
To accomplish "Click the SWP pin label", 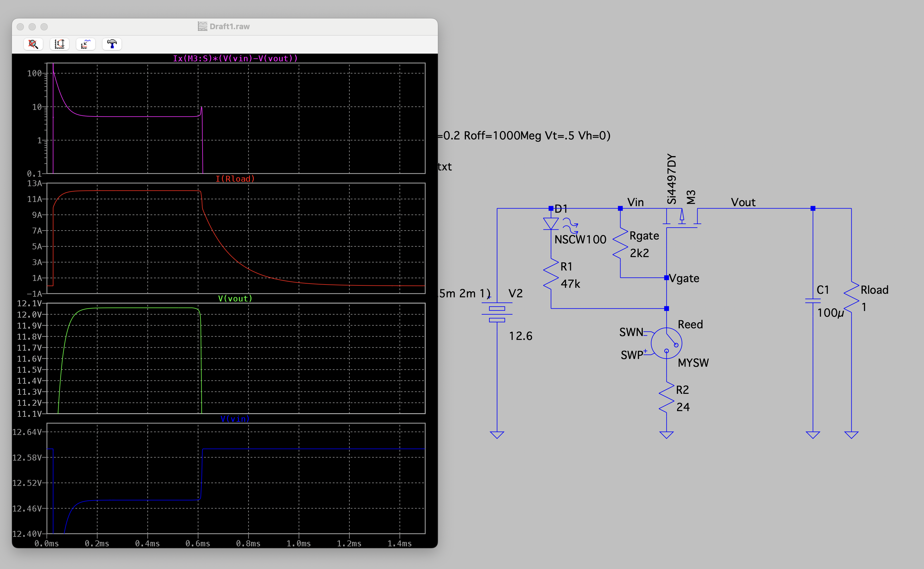I will tap(632, 355).
